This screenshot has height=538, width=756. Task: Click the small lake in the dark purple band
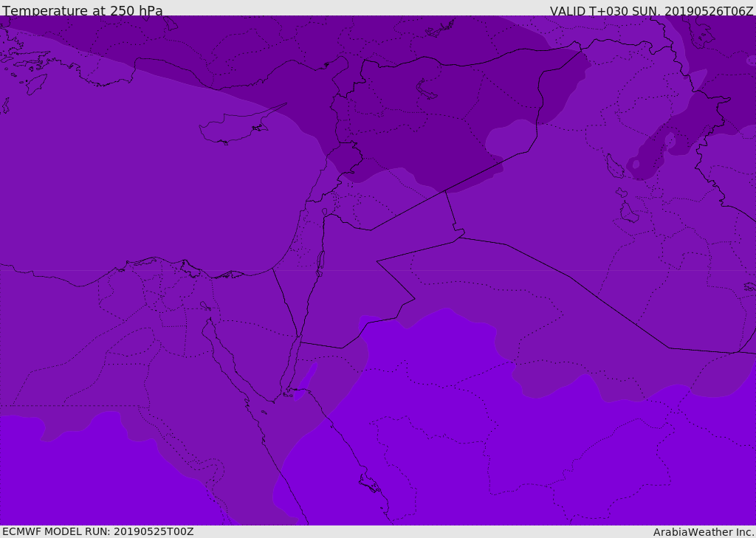point(427,89)
